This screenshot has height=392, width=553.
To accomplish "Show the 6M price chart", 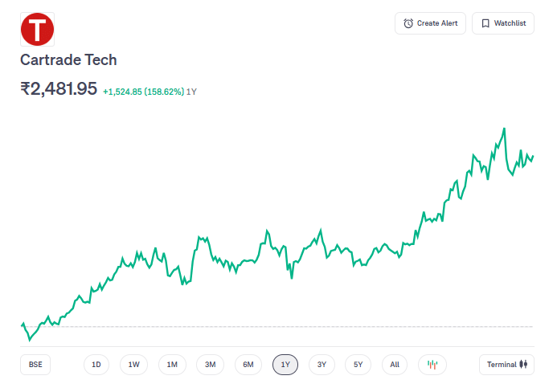I will (x=248, y=365).
